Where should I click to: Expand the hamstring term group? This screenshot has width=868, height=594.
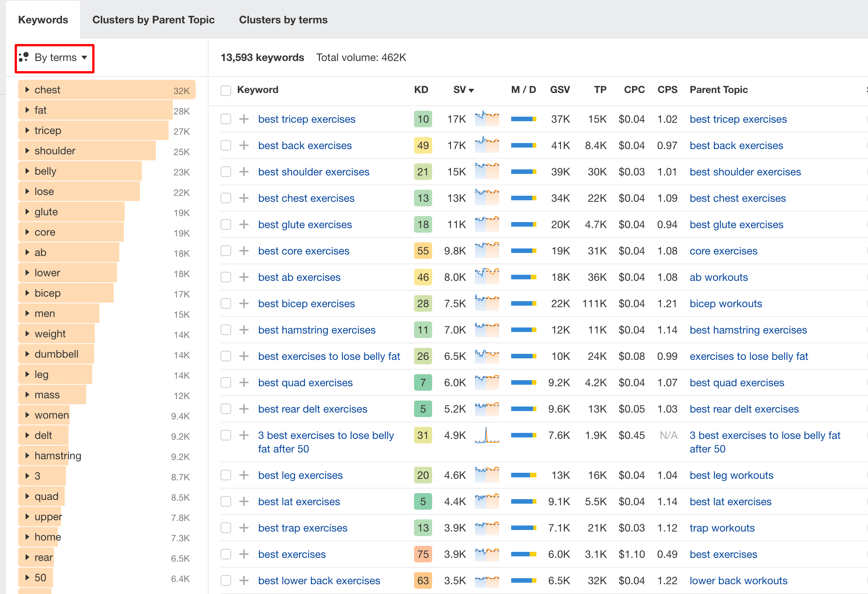tap(27, 456)
